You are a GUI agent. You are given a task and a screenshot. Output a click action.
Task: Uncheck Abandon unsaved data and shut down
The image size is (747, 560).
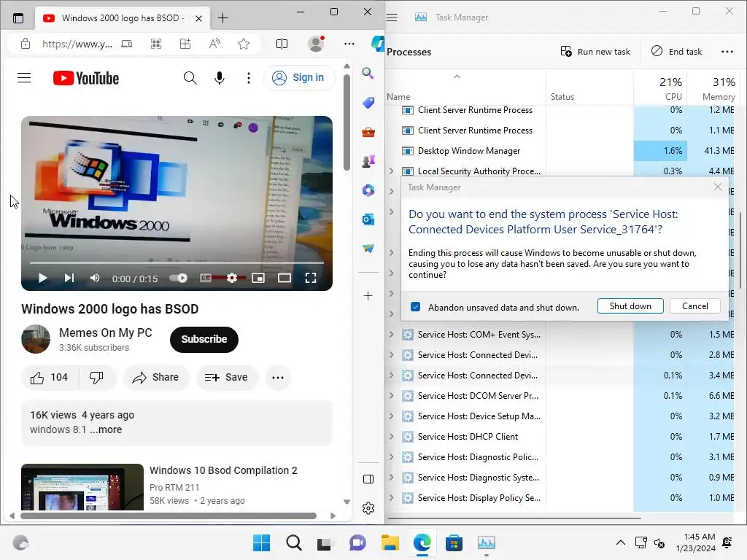[415, 307]
